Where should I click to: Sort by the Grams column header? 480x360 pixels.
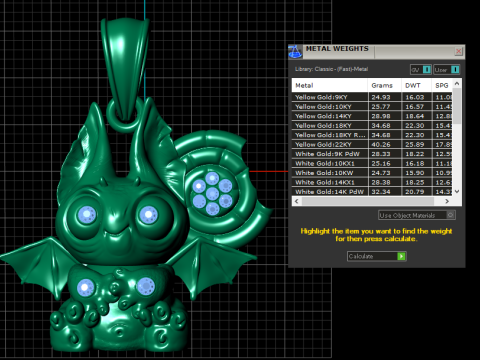(384, 85)
